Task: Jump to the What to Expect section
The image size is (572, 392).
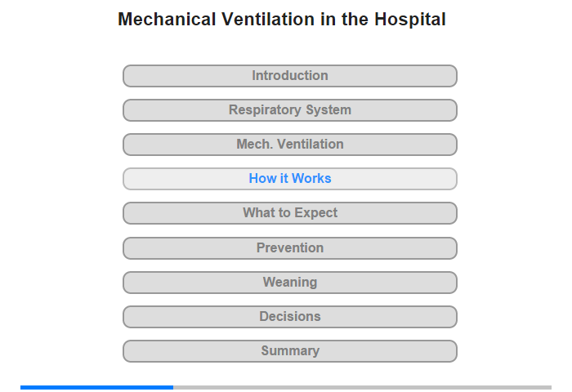Action: (x=289, y=213)
